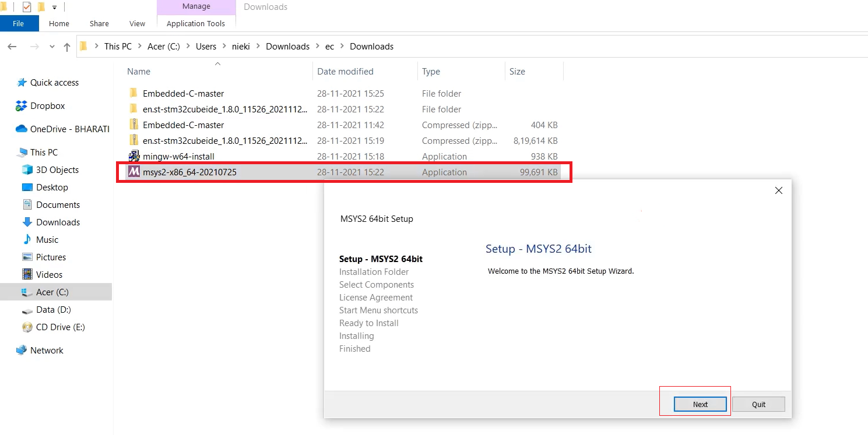Image resolution: width=868 pixels, height=435 pixels.
Task: Expand chevron after Users in address bar
Action: pos(224,47)
